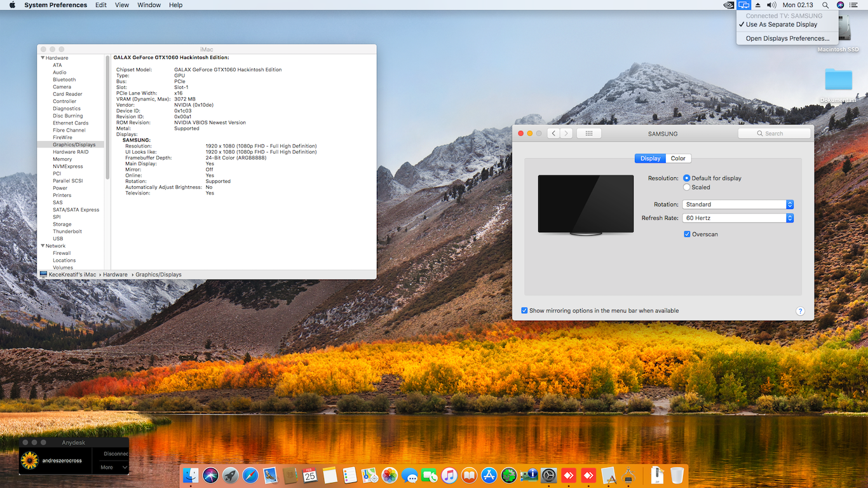Expand the More menu in Anydesk
Image resolution: width=868 pixels, height=488 pixels.
click(x=113, y=468)
